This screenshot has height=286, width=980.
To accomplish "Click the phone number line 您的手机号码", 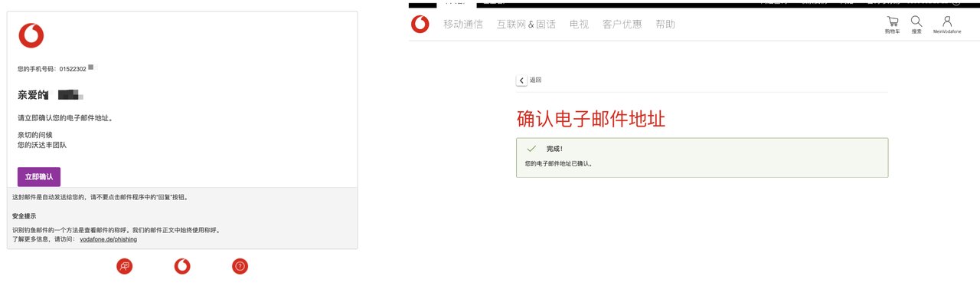I will 55,69.
